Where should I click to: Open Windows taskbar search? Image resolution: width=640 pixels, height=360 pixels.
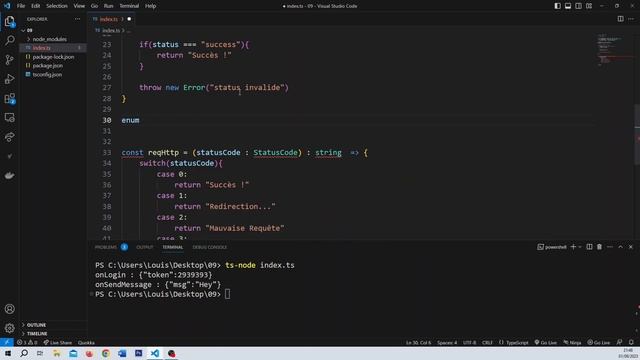[x=24, y=353]
